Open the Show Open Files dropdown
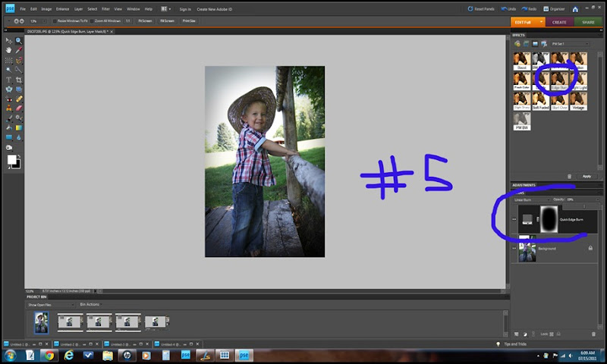This screenshot has height=364, width=607. point(49,304)
